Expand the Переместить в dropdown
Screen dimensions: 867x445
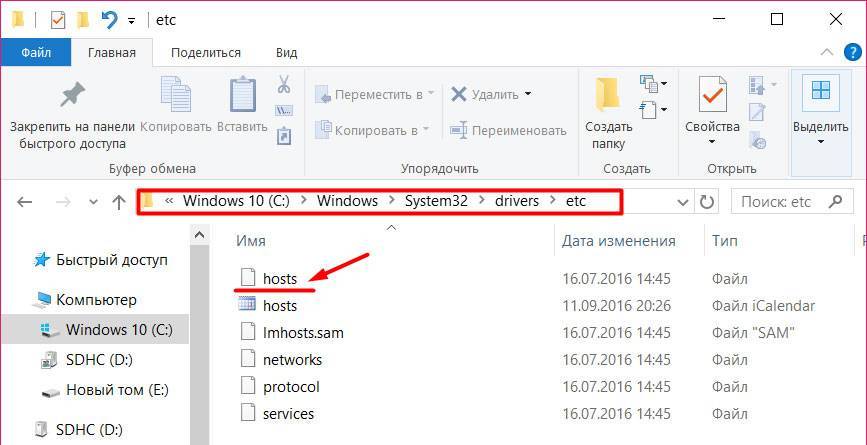pos(431,93)
